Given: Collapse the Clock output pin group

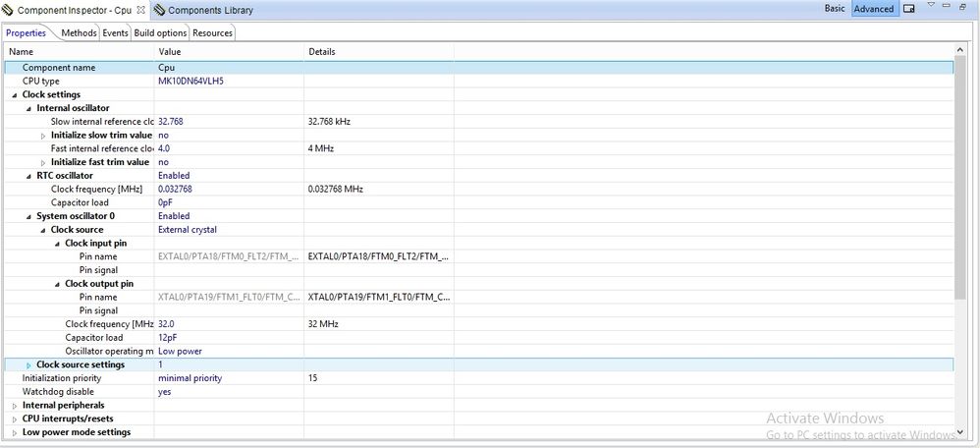Looking at the screenshot, I should click(x=58, y=284).
